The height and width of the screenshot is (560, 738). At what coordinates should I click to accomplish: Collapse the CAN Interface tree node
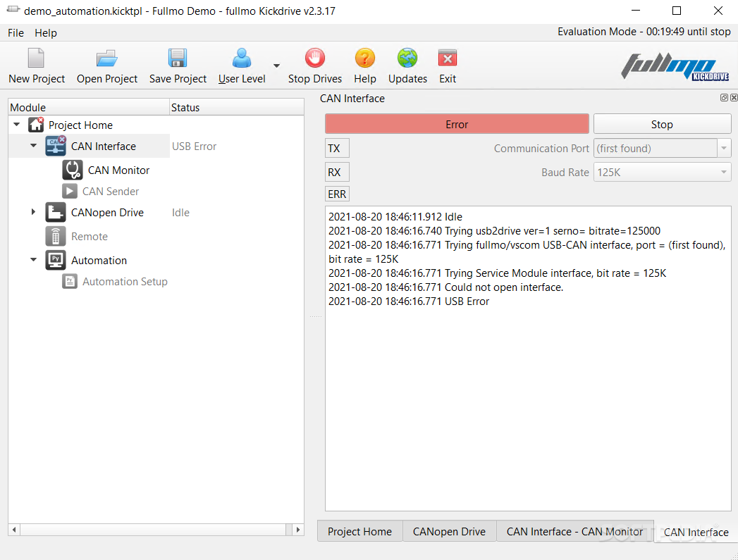tap(33, 146)
